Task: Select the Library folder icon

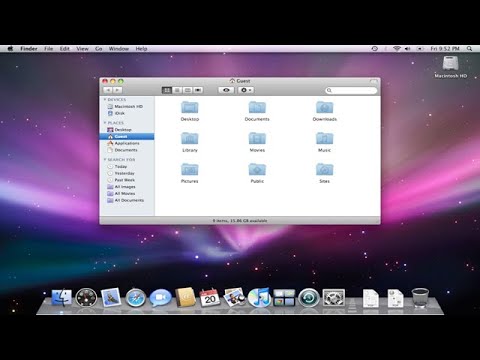Action: click(x=190, y=138)
